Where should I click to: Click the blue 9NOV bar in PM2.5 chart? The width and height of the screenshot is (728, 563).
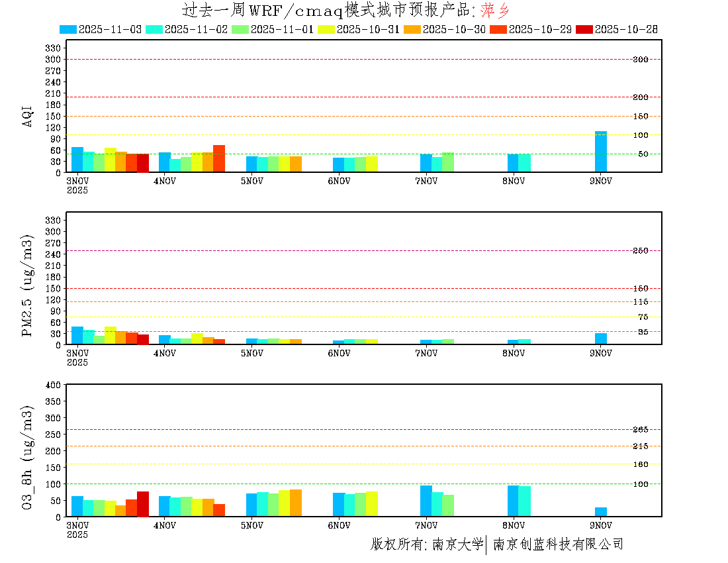pyautogui.click(x=600, y=338)
